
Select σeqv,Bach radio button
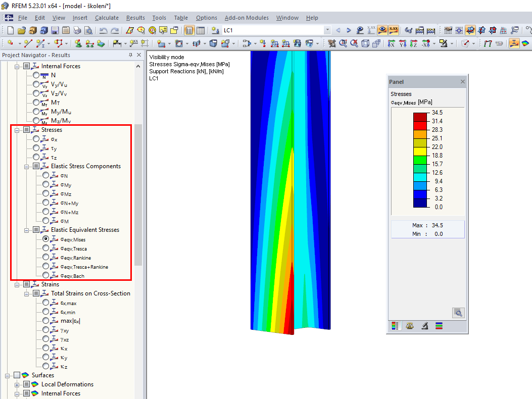[x=46, y=275]
